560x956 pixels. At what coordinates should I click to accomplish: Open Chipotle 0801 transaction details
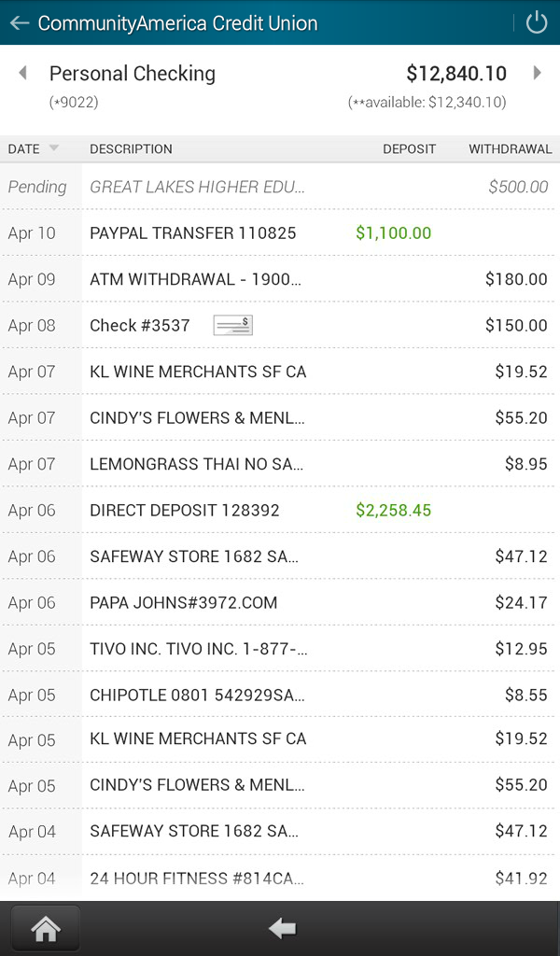tap(280, 695)
